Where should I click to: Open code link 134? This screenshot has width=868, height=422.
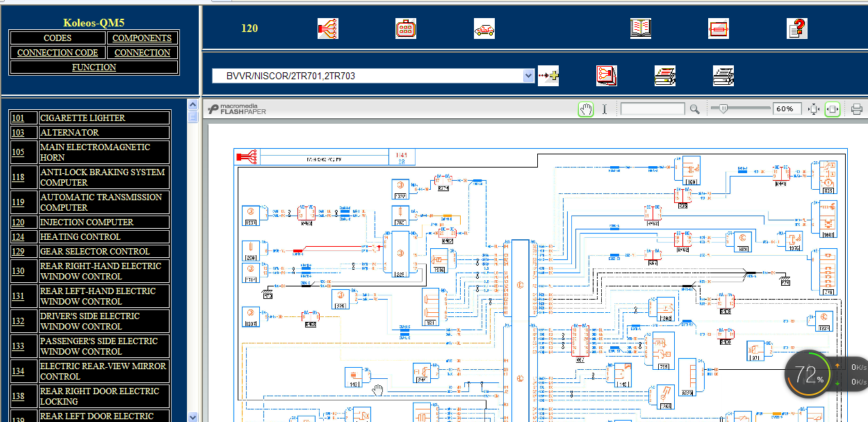[x=18, y=371]
